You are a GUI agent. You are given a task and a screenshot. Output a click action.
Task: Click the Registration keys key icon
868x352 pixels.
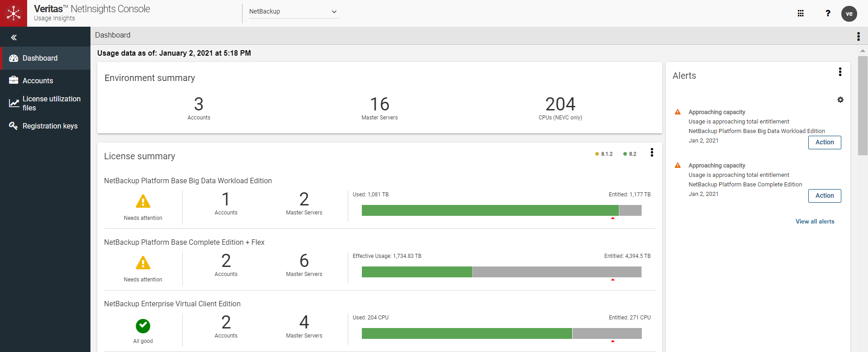14,125
